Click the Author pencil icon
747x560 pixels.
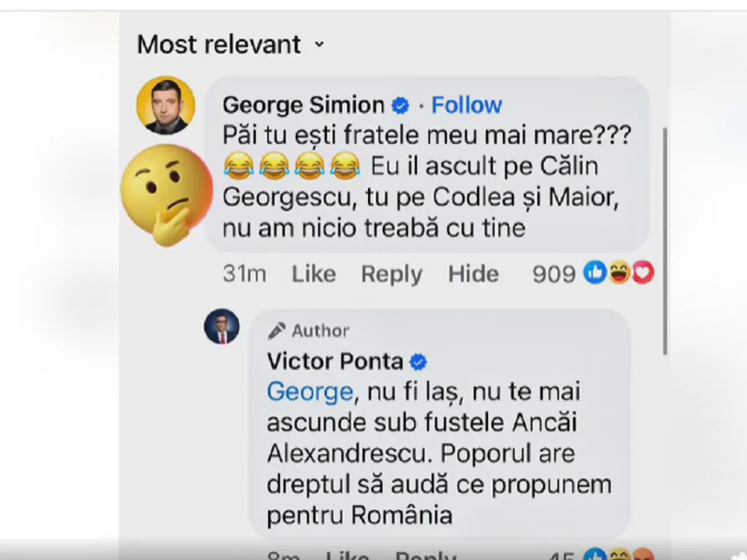click(x=276, y=331)
